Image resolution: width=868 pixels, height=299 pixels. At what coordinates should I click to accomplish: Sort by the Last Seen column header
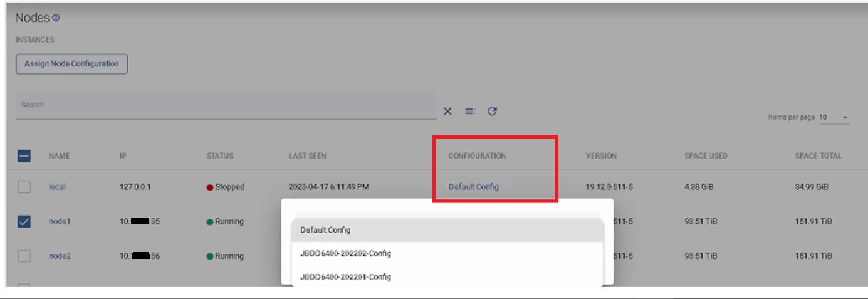pyautogui.click(x=307, y=156)
